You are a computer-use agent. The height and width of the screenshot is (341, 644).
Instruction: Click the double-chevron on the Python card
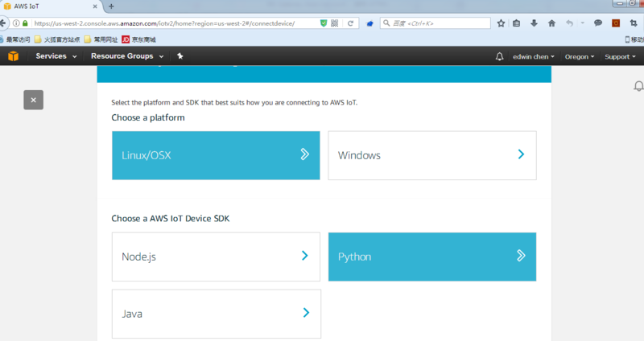click(x=521, y=256)
